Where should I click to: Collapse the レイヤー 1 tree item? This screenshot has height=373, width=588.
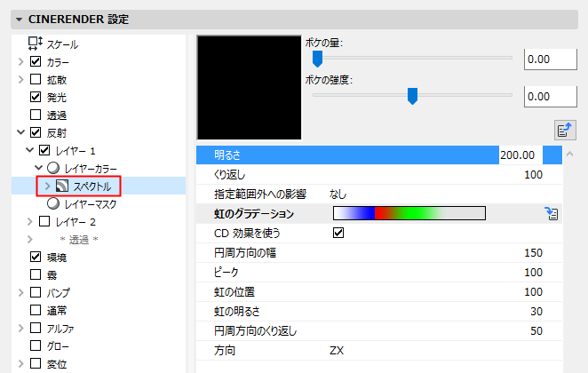(29, 150)
